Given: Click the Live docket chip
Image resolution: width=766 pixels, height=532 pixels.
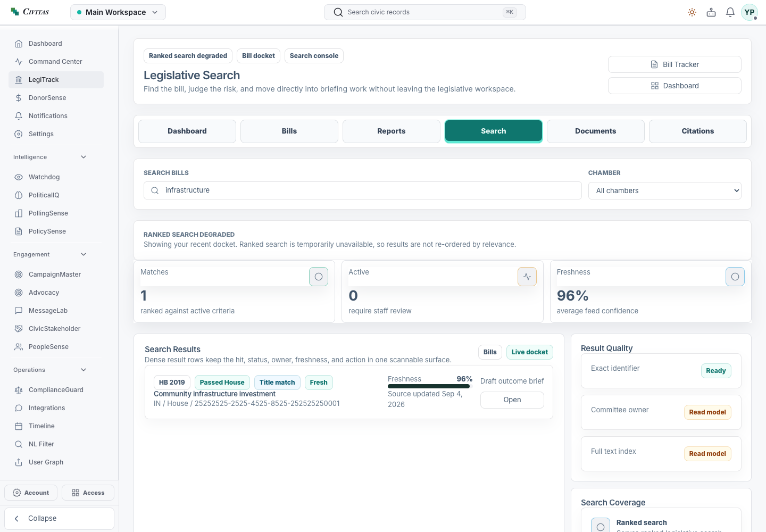Looking at the screenshot, I should [530, 352].
